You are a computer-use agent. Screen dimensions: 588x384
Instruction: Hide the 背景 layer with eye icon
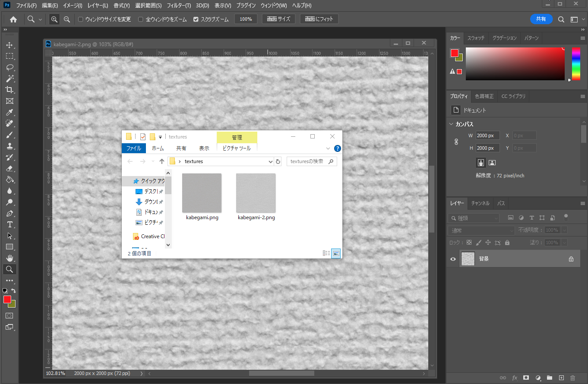coord(453,259)
